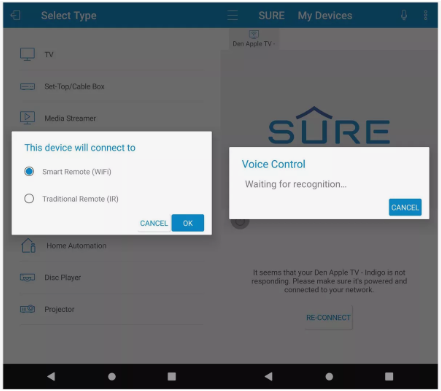
Task: Tap the RE-CONNECT button
Action: coord(328,317)
